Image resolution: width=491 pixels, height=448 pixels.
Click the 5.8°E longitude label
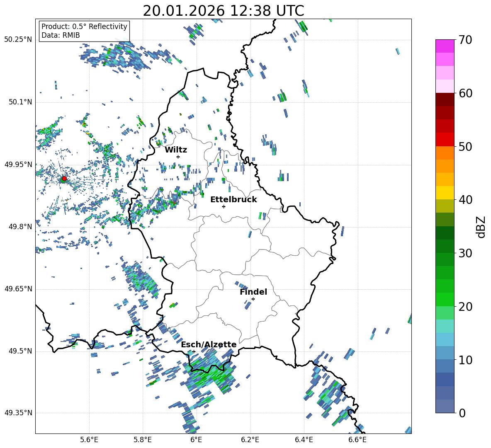pyautogui.click(x=143, y=440)
